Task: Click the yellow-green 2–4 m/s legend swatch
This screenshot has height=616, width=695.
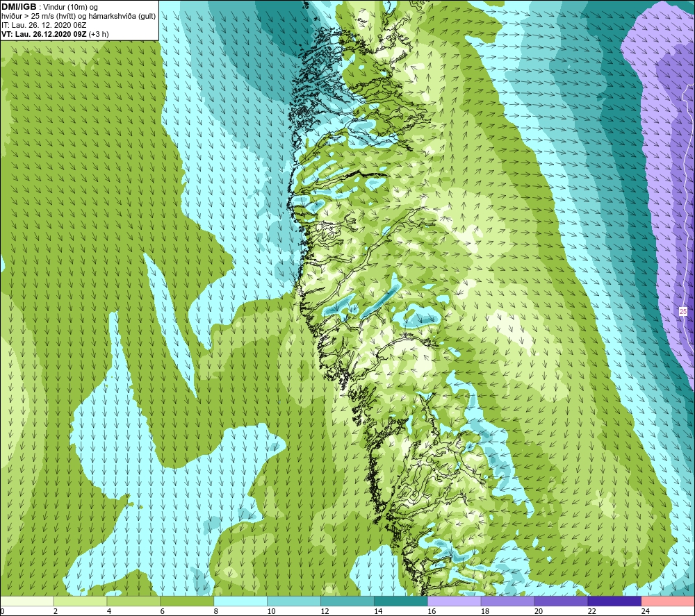Action: [80, 601]
